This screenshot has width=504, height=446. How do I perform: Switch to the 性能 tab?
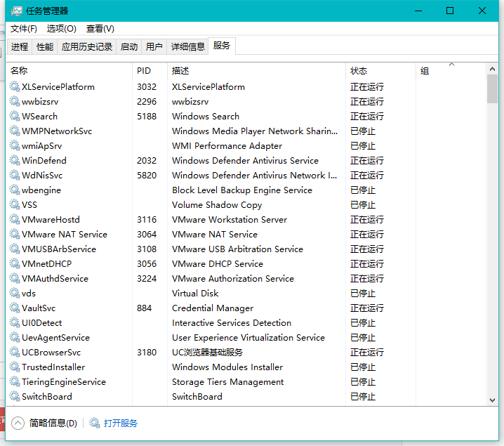point(45,47)
